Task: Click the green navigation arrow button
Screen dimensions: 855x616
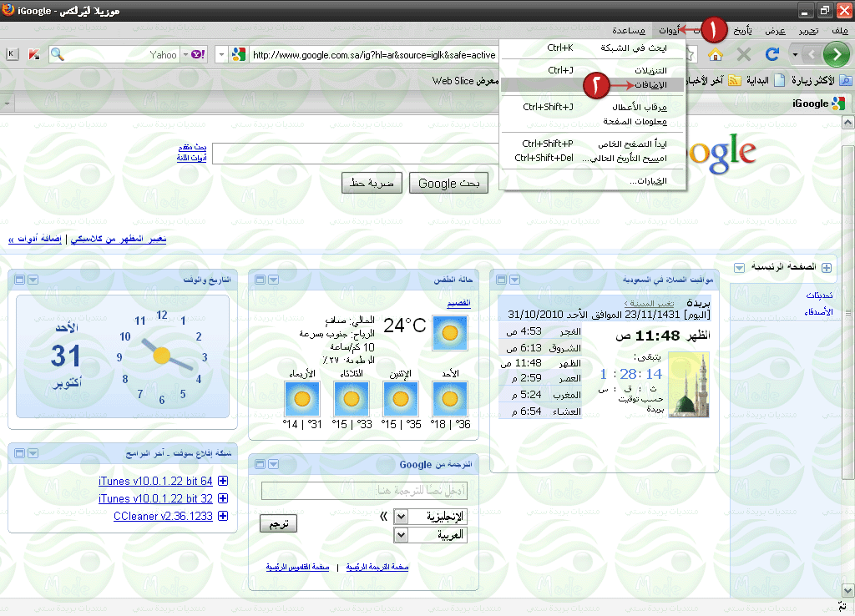Action: pos(837,54)
